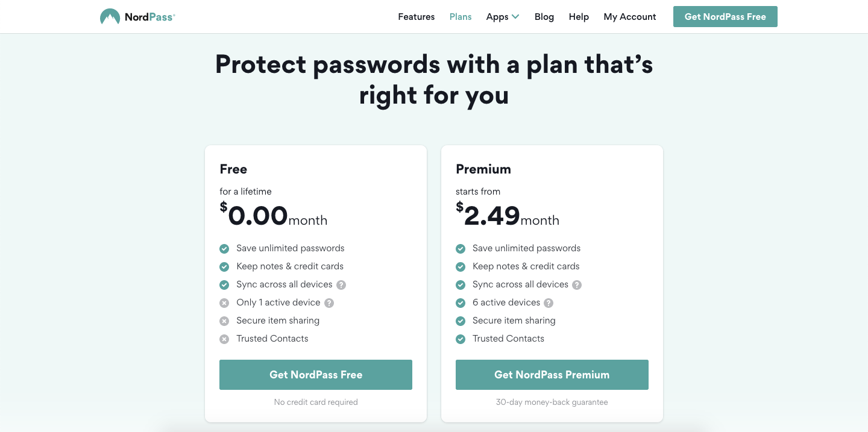Screen dimensions: 868x432
Task: Click Get NordPass Free in the top bar
Action: [725, 17]
